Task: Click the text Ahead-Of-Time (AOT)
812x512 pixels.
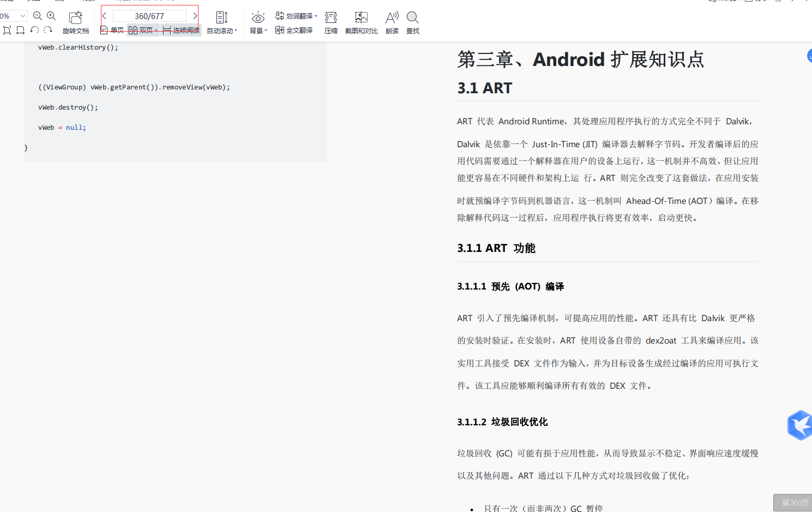Action: (669, 201)
